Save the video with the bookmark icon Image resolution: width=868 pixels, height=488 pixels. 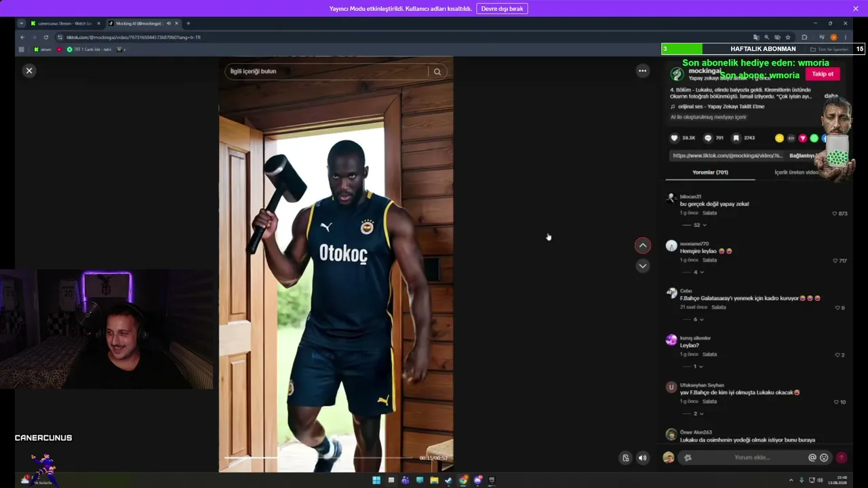click(x=736, y=138)
